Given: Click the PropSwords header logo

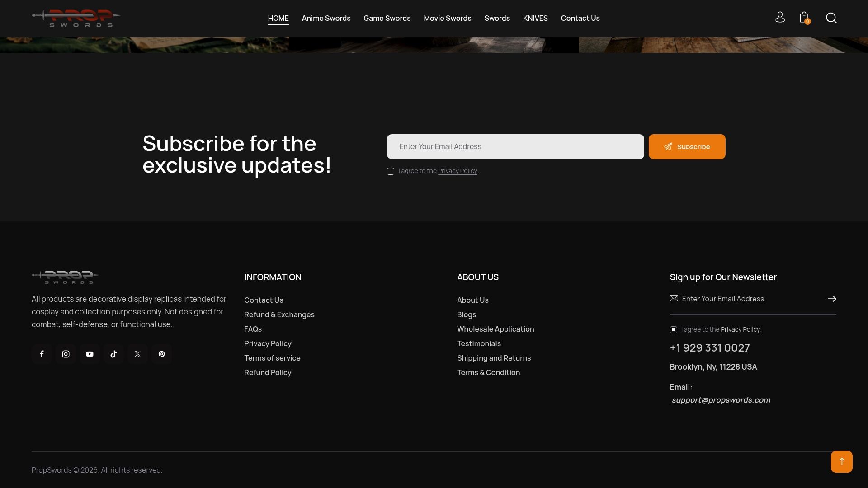Looking at the screenshot, I should pos(76,18).
